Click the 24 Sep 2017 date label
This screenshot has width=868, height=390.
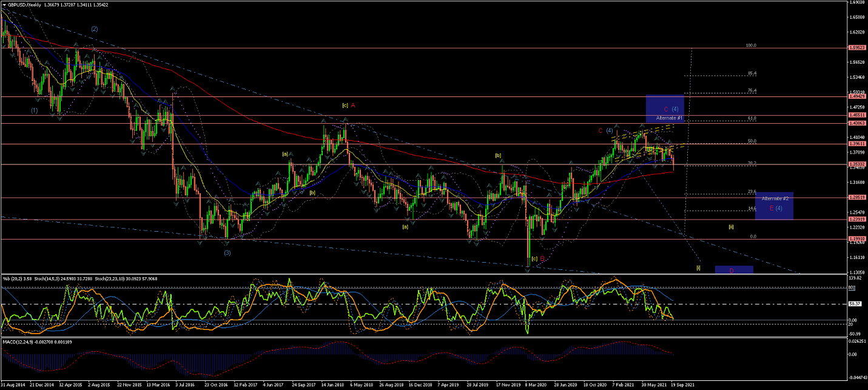(303, 385)
